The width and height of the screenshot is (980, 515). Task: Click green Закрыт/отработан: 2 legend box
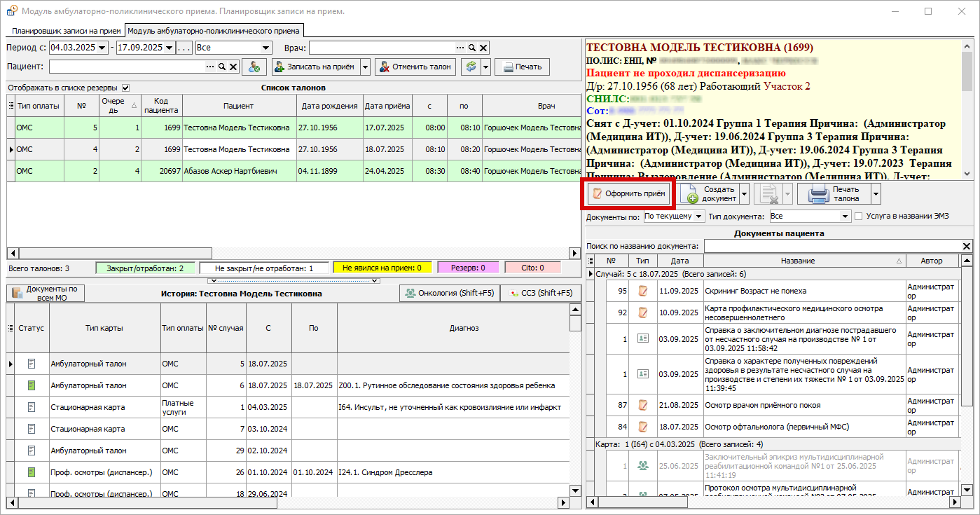[x=145, y=268]
